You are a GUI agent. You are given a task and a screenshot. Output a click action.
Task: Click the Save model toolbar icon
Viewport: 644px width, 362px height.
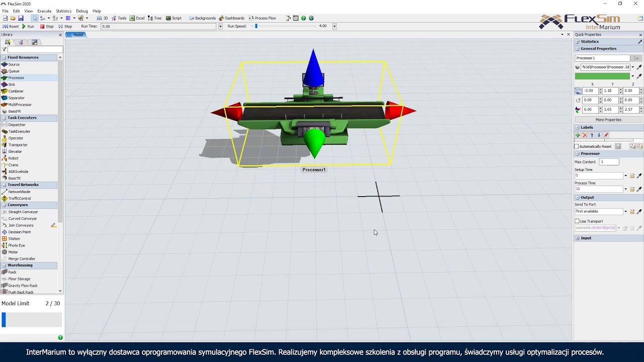(21, 18)
